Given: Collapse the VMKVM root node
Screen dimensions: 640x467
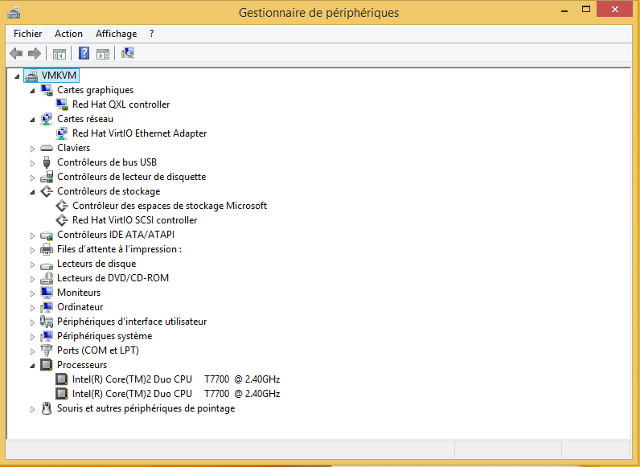Looking at the screenshot, I should (x=17, y=76).
